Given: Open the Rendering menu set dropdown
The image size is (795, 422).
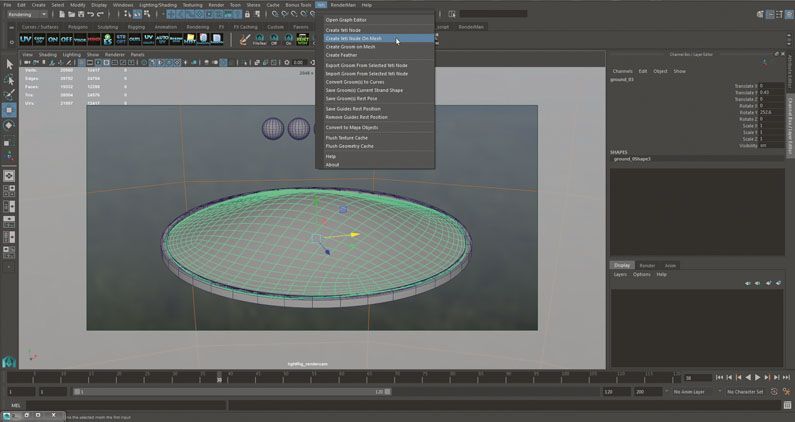Looking at the screenshot, I should (26, 15).
